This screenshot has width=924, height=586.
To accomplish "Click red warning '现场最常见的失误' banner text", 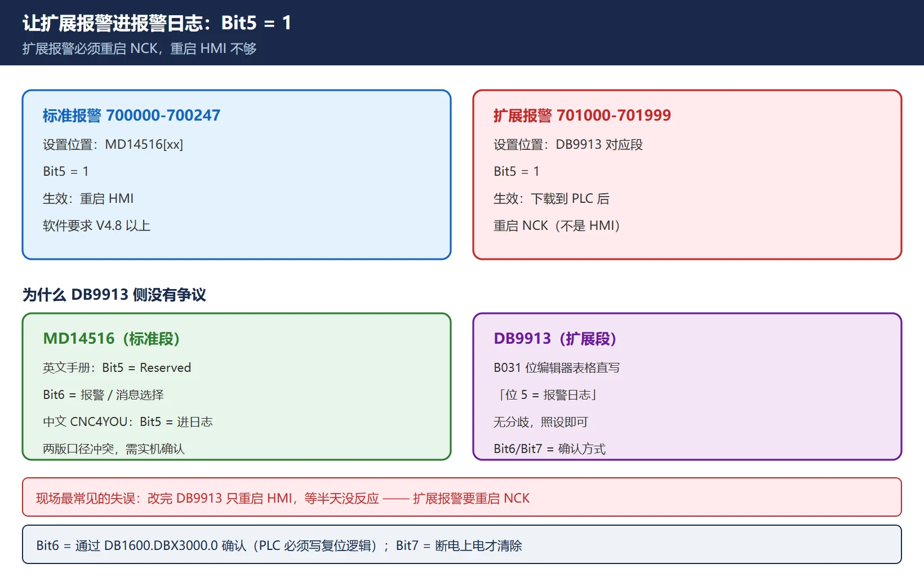I will coord(283,499).
